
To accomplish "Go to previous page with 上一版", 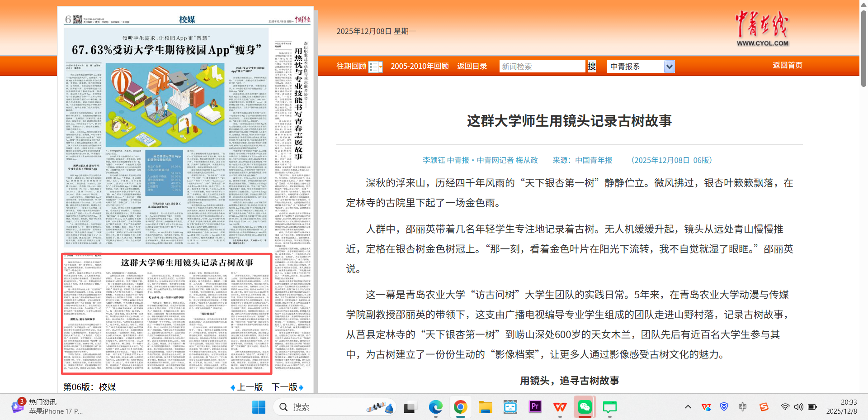I will (x=247, y=387).
